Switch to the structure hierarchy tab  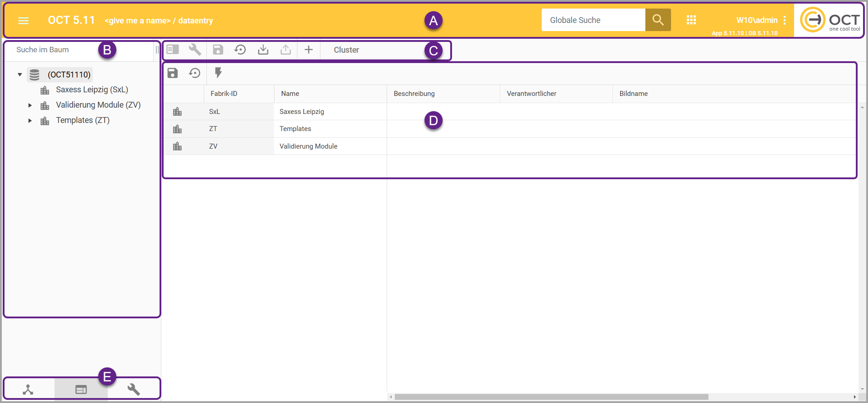[x=28, y=389]
